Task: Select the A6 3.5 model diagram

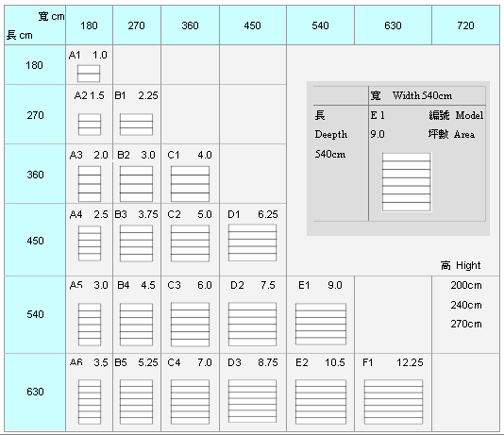Action: [90, 402]
